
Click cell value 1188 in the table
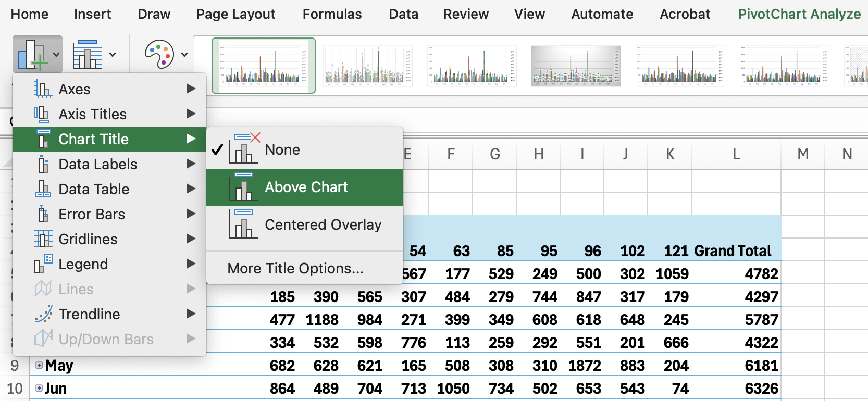(322, 320)
